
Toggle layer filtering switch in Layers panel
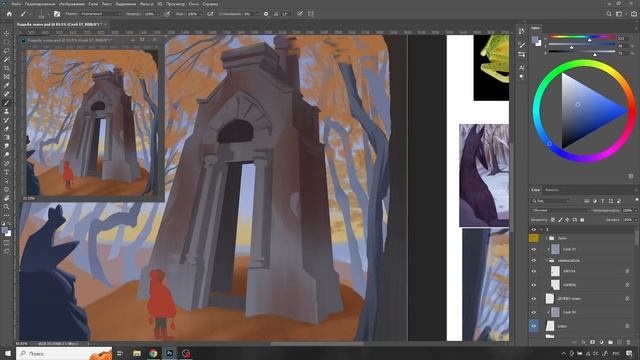coord(636,200)
